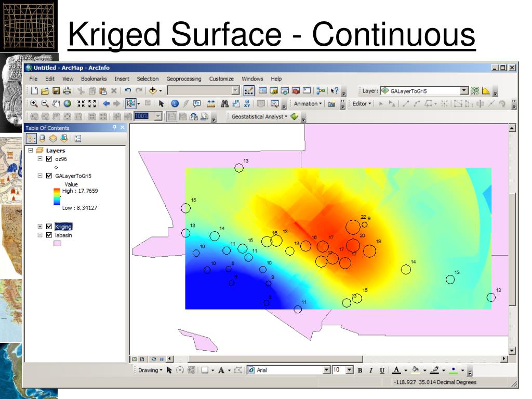Select the Zoom Out tool
Viewport: 532px width, 399px height.
[45, 103]
